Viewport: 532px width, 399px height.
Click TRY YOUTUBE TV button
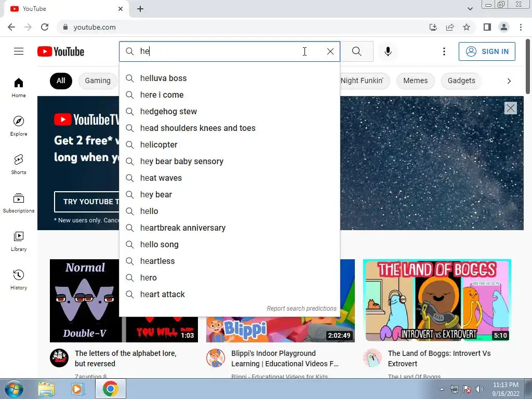pos(87,202)
